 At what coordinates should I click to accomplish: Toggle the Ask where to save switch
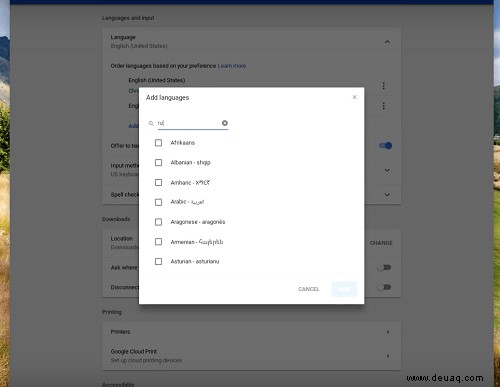pyautogui.click(x=384, y=267)
